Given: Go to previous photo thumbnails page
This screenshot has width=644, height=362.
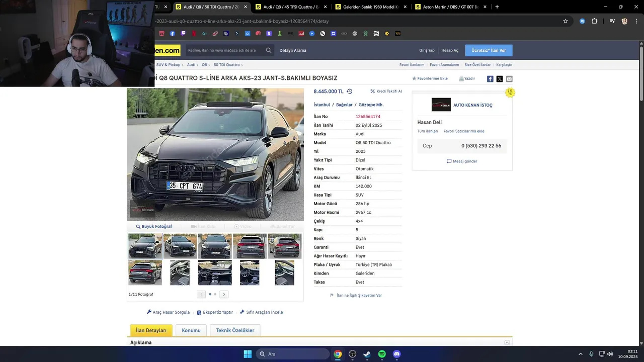Looking at the screenshot, I should tap(201, 294).
